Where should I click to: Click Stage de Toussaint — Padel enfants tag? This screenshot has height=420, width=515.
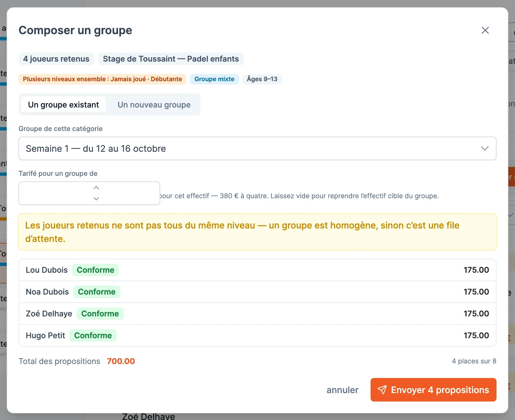171,59
